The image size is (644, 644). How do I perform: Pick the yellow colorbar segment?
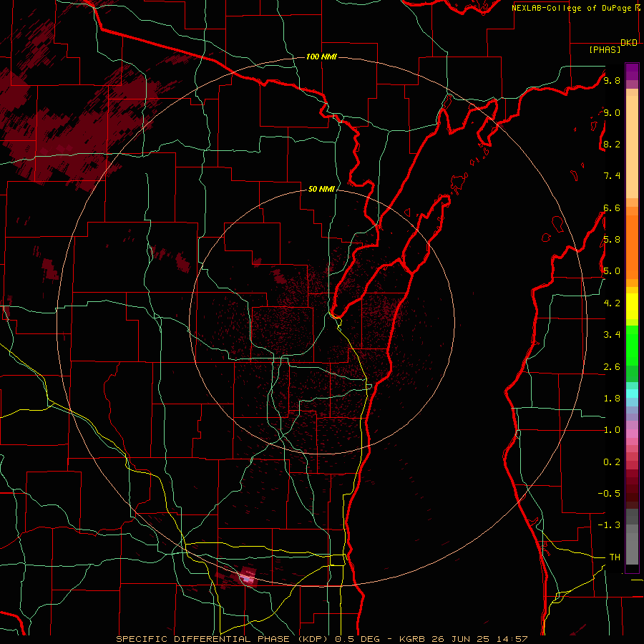point(632,306)
